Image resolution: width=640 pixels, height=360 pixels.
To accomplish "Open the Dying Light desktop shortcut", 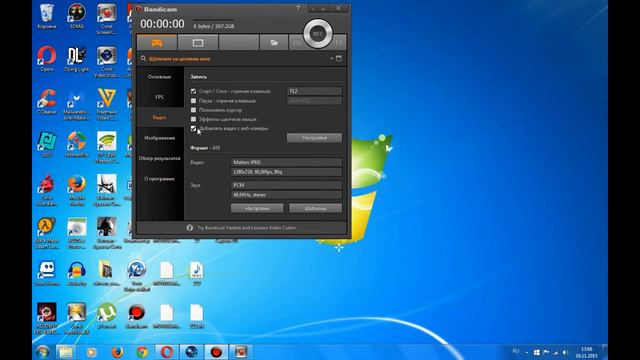I will 77,60.
